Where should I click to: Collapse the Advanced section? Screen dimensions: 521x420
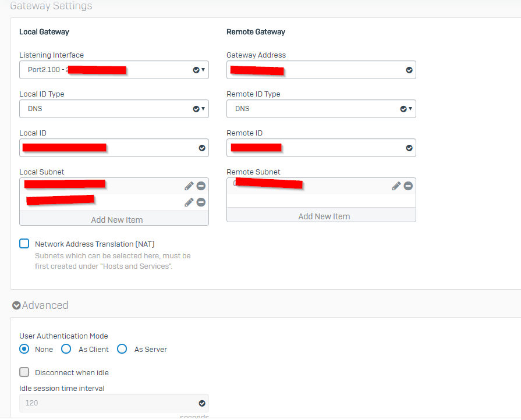pos(16,305)
